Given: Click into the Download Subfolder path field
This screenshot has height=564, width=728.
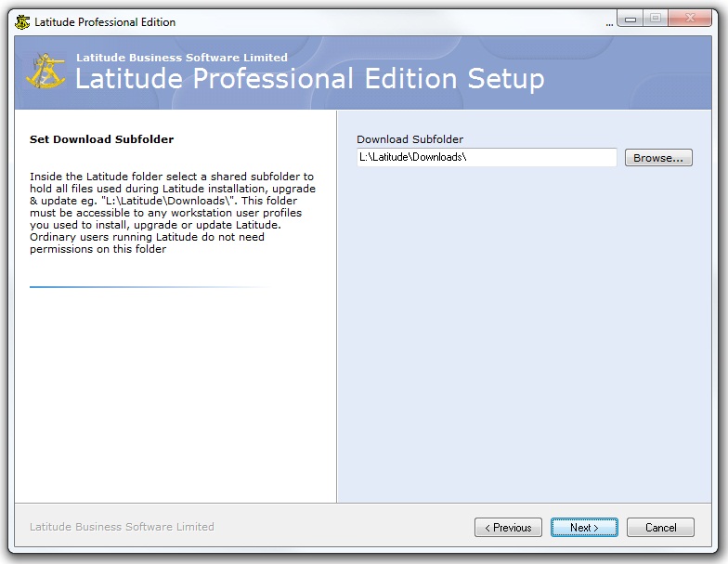Looking at the screenshot, I should coord(487,158).
